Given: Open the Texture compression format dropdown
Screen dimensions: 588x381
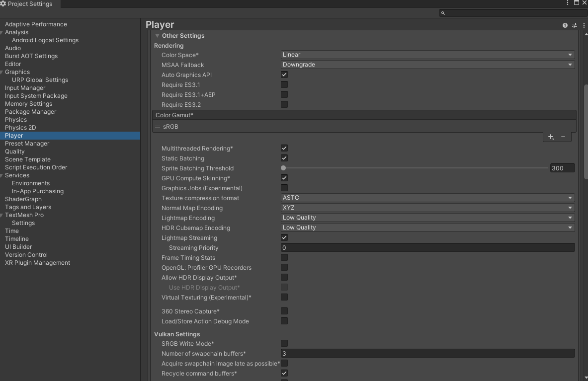Looking at the screenshot, I should (427, 197).
